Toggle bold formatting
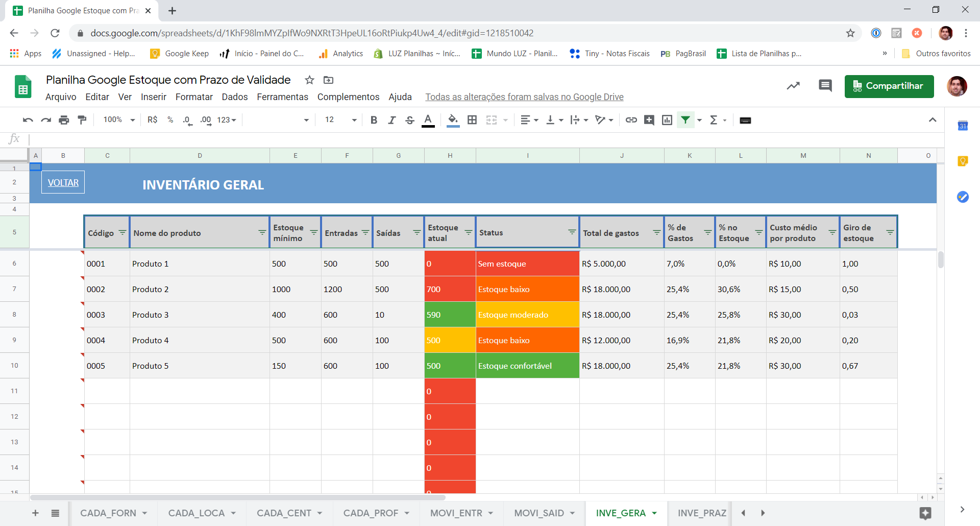 pyautogui.click(x=374, y=120)
